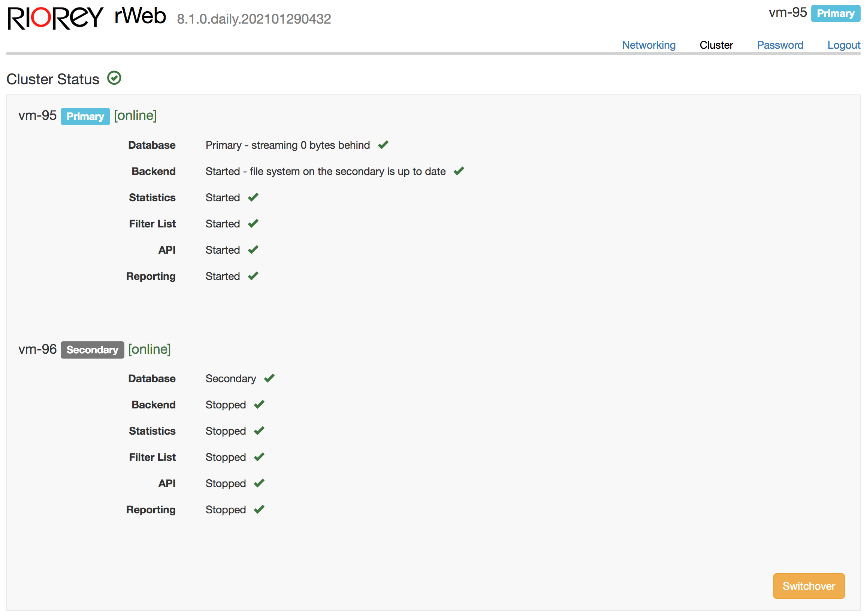This screenshot has width=867, height=616.
Task: Click checkmark next to vm-96 API Stopped
Action: [259, 483]
